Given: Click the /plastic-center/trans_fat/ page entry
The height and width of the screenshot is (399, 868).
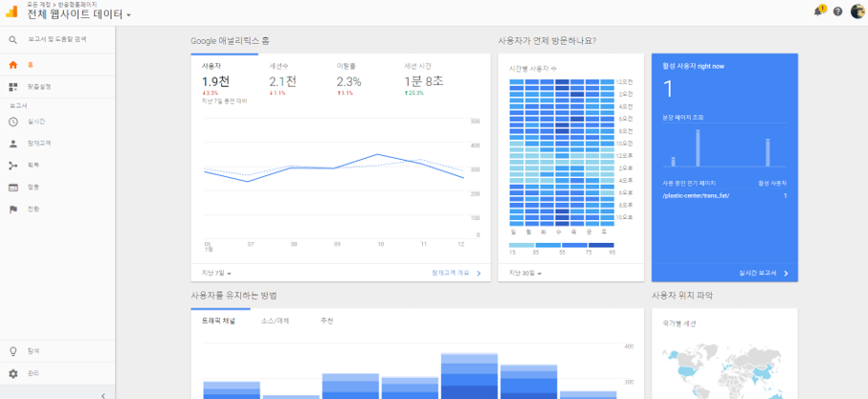Looking at the screenshot, I should click(x=696, y=196).
